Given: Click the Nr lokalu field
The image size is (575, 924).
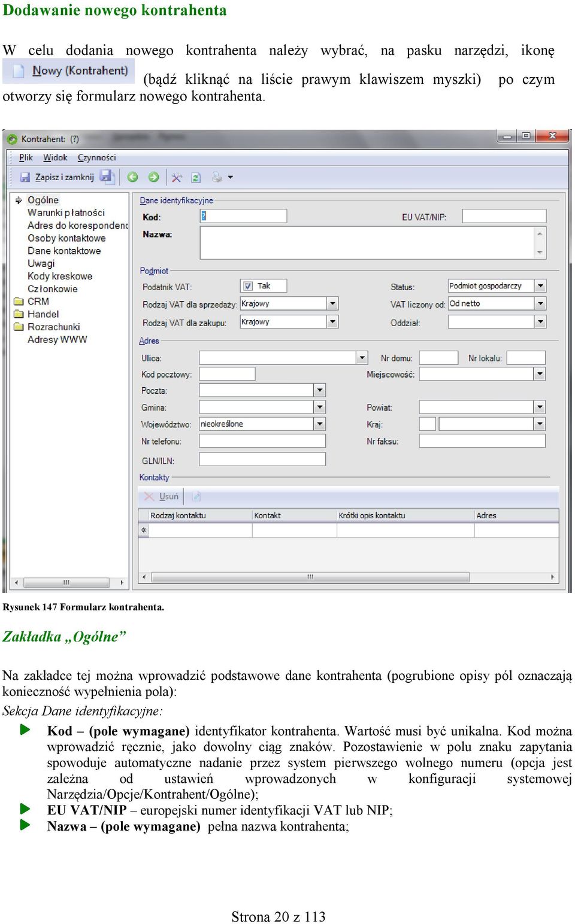Looking at the screenshot, I should [526, 358].
